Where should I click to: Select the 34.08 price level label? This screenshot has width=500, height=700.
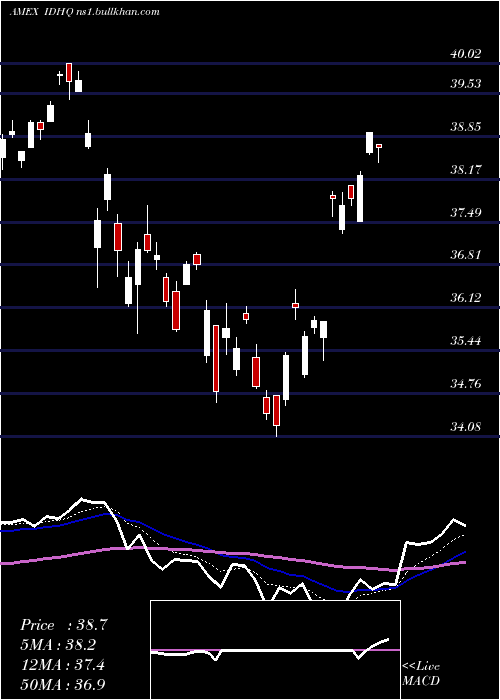click(466, 427)
